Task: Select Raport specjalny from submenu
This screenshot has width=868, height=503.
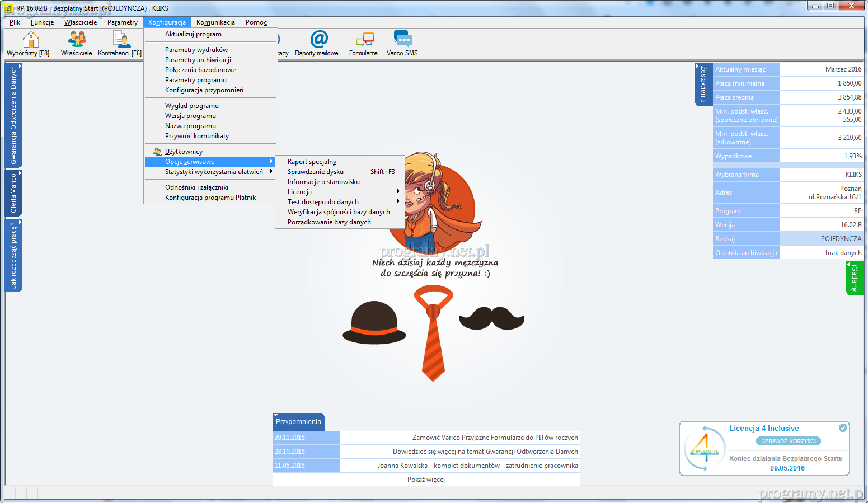Action: tap(312, 162)
